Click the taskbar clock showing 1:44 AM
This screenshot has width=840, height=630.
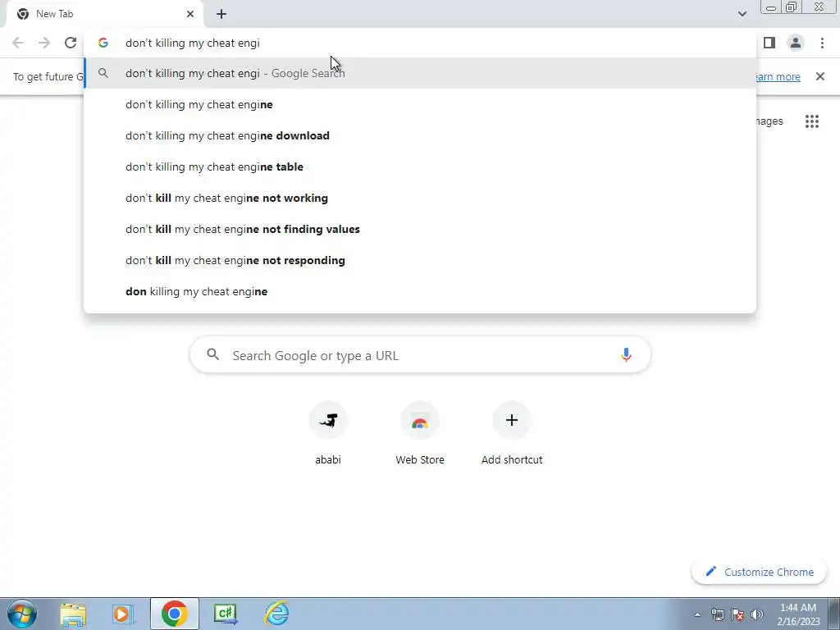(798, 614)
